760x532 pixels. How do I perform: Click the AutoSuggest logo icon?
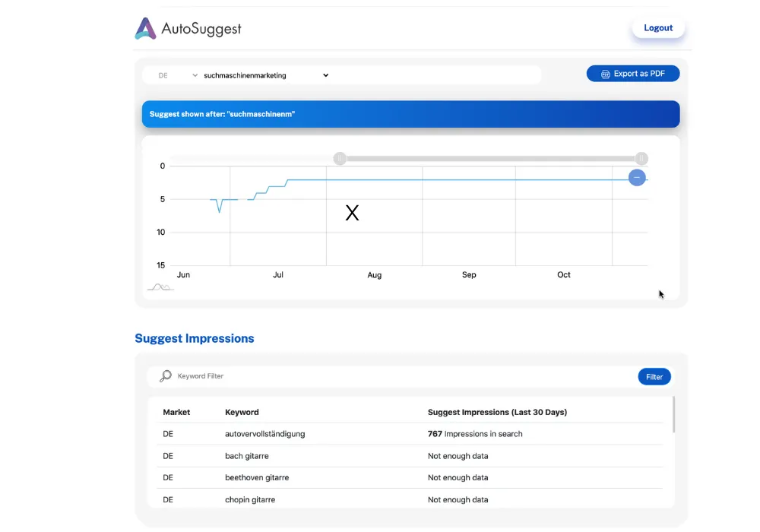[x=145, y=28]
